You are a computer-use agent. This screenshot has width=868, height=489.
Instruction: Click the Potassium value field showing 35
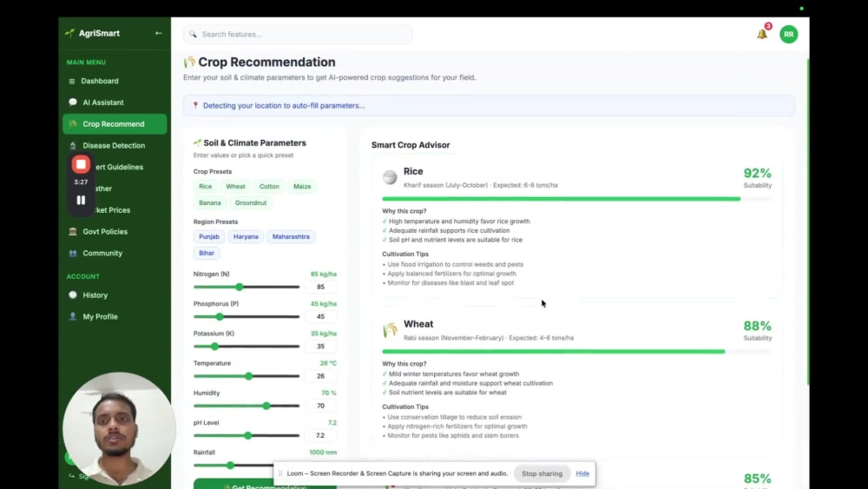[x=320, y=346]
